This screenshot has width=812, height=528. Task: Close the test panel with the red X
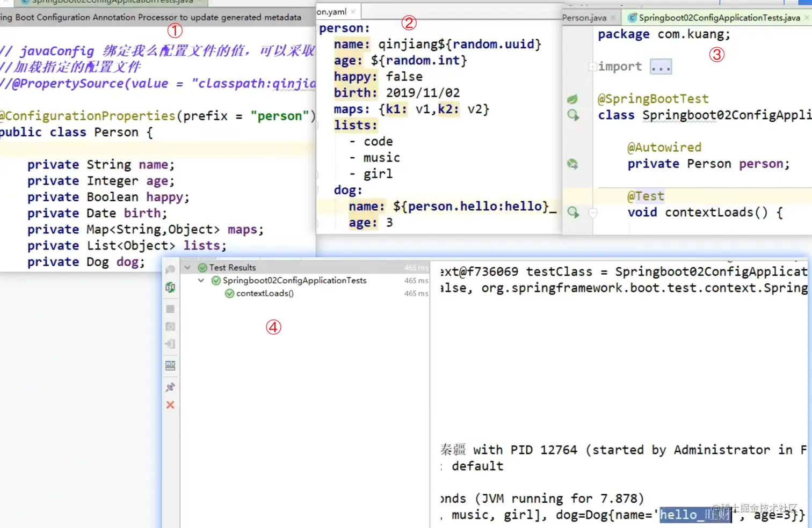pyautogui.click(x=170, y=405)
